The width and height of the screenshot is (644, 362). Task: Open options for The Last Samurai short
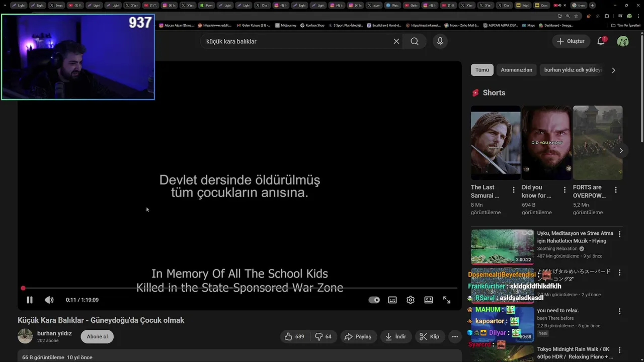click(514, 190)
